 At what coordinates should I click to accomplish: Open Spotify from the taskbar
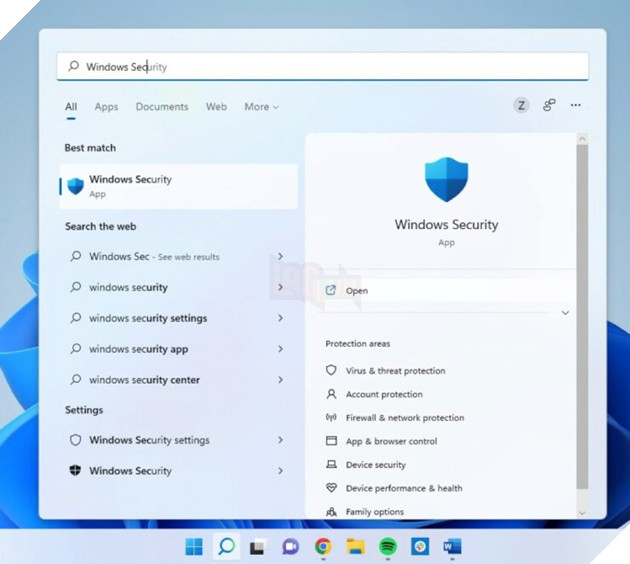pos(388,547)
